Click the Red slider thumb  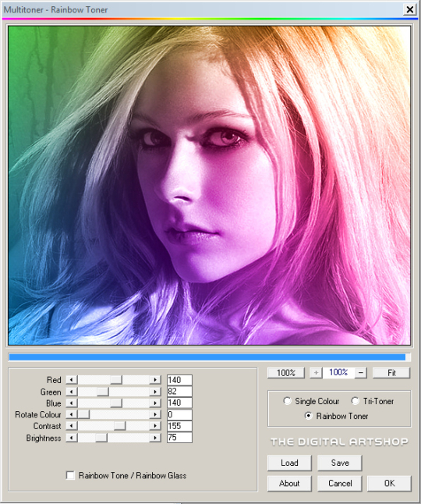pos(116,380)
